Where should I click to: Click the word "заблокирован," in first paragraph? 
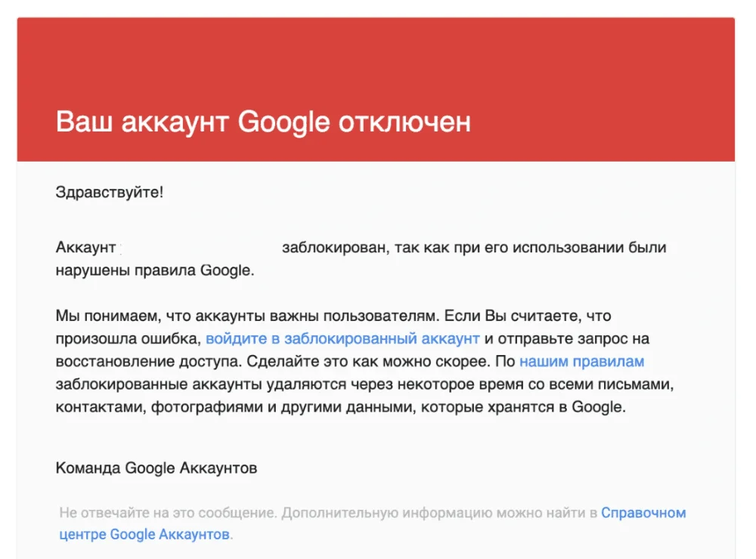333,248
